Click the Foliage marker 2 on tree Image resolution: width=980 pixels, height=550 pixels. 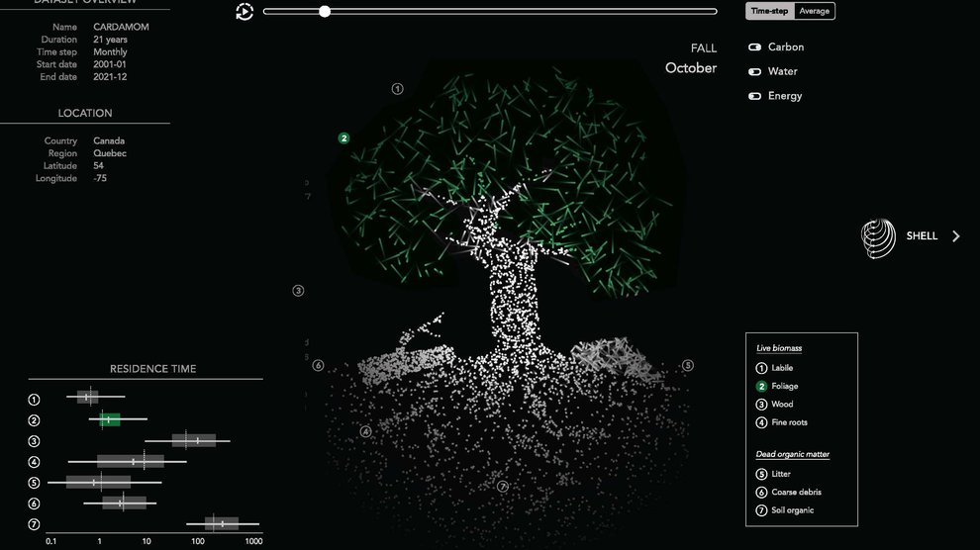(343, 138)
